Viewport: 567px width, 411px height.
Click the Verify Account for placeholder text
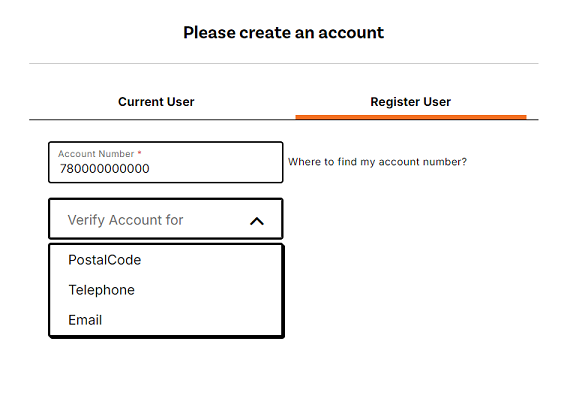click(125, 220)
